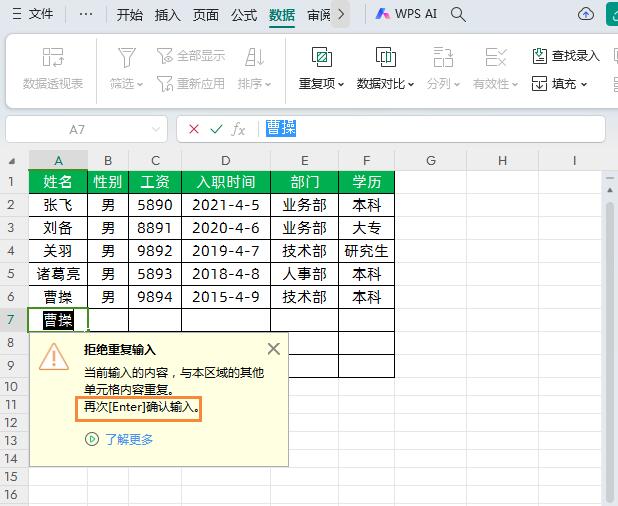Expand the Name Box dropdown arrow
Viewport: 618px width, 506px height.
[156, 129]
